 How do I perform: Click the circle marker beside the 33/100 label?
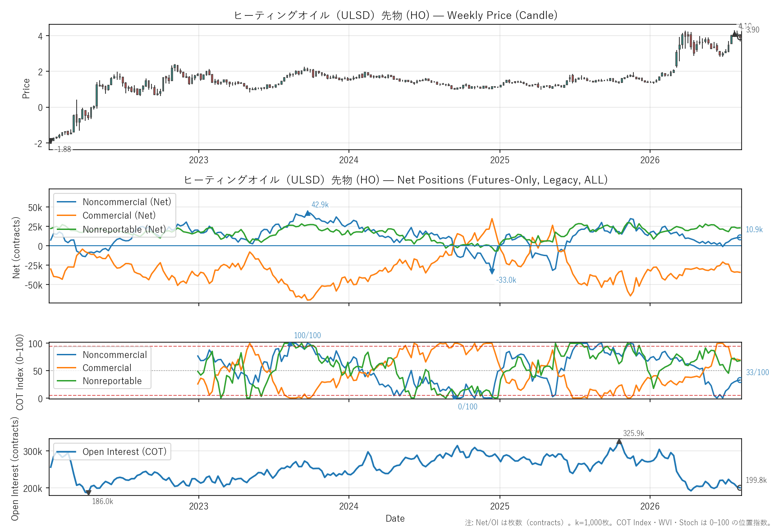tap(739, 380)
